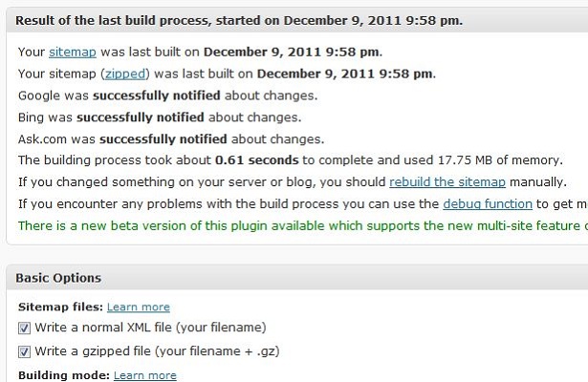Click the Write a normal XML file label
588x382 pixels.
point(150,328)
